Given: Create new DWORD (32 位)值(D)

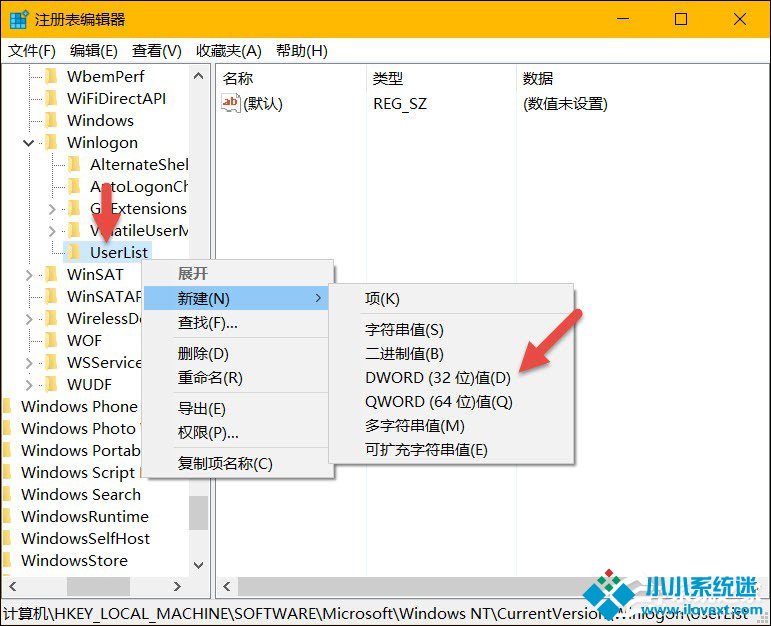Looking at the screenshot, I should [451, 378].
